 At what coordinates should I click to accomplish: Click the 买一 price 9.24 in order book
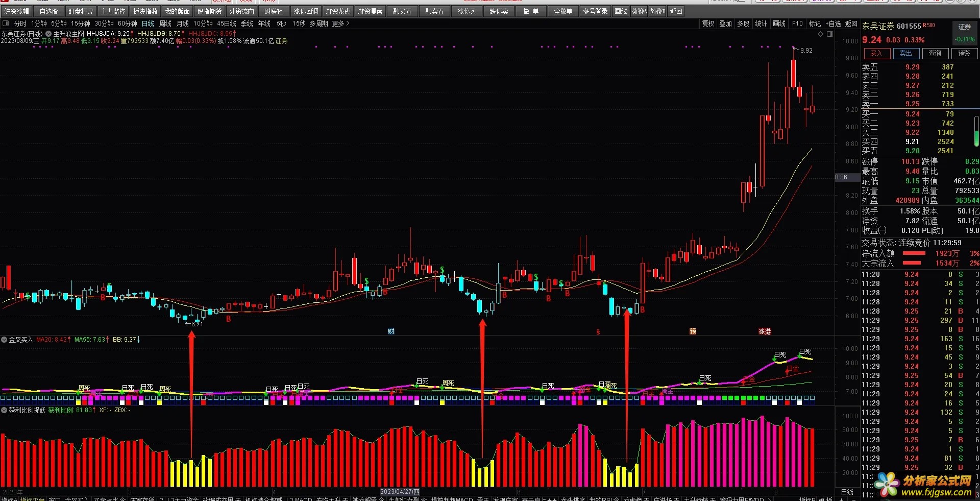pos(913,114)
